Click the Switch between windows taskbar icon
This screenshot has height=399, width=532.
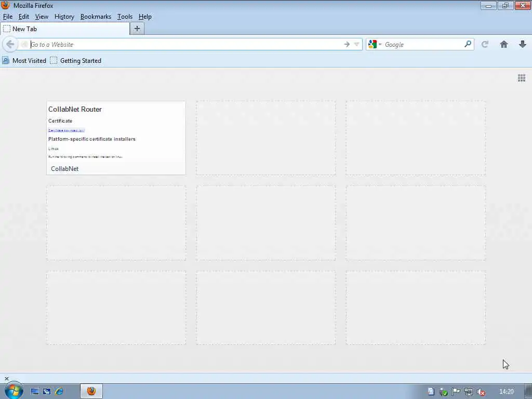47,392
